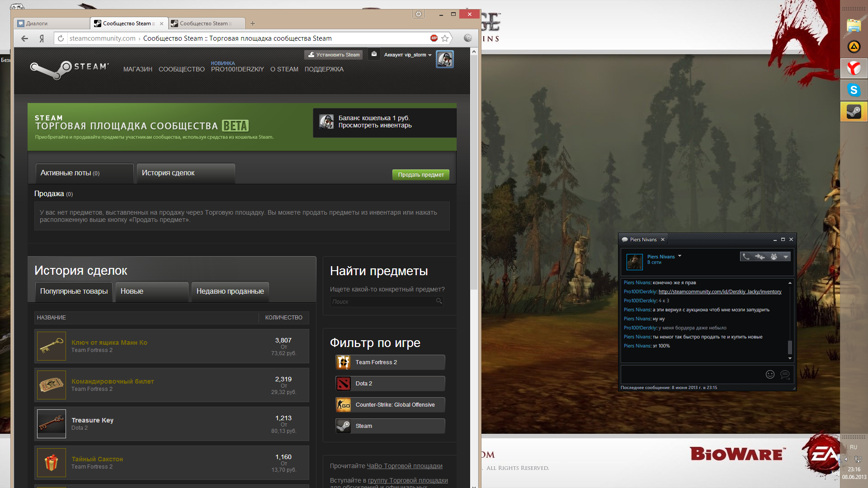Open the emoticon smiley picker in chat

click(x=770, y=374)
